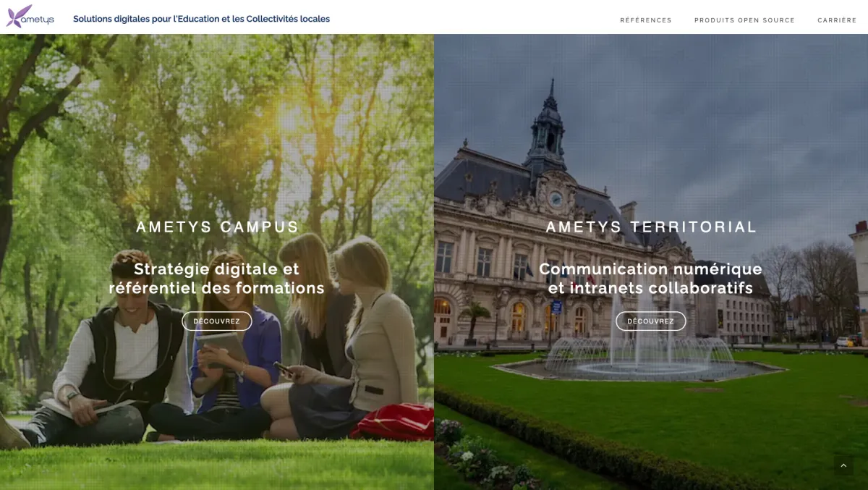
Task: Click the fountain in the Territorial photo
Action: pos(639,346)
